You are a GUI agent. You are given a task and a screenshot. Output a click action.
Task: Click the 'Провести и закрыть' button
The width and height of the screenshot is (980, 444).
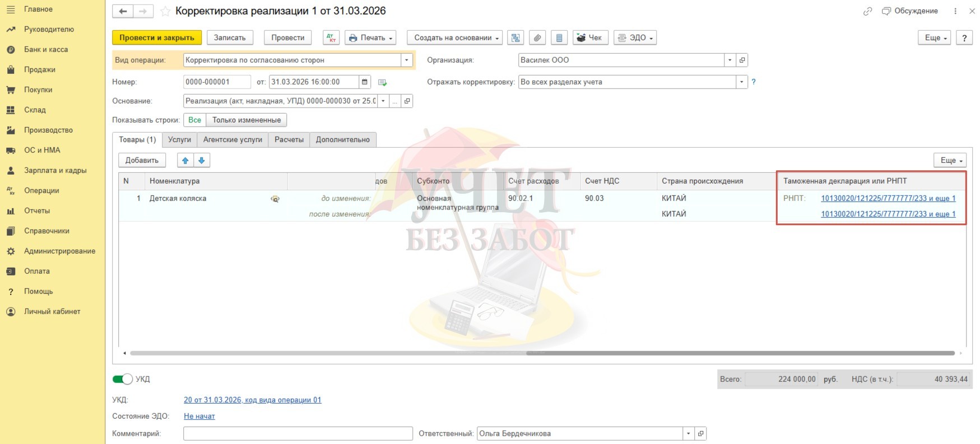point(156,38)
